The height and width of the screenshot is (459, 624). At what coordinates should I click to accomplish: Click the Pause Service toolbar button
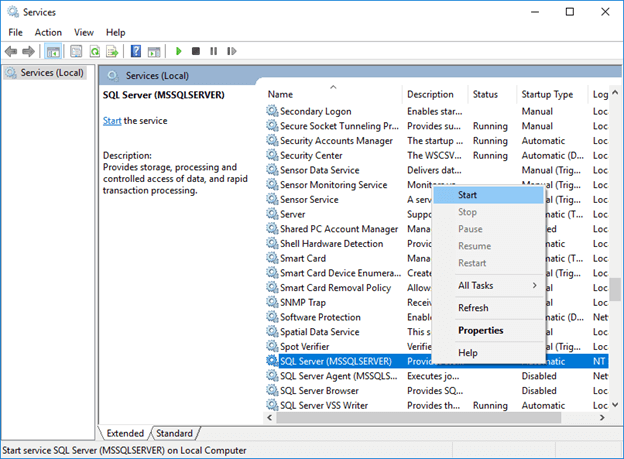[214, 51]
